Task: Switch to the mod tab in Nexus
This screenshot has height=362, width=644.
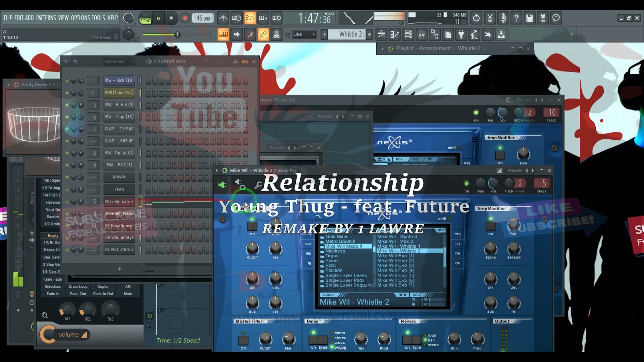Action: point(308,244)
